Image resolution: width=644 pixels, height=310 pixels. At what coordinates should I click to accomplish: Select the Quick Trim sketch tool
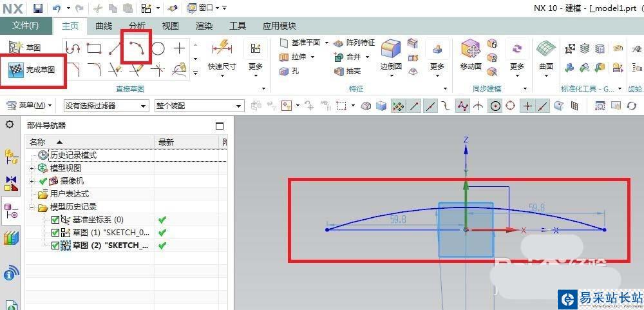115,70
